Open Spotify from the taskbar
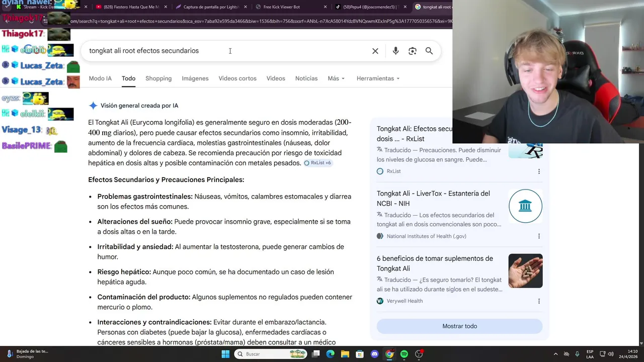Screen dimensions: 644x362 point(404,354)
